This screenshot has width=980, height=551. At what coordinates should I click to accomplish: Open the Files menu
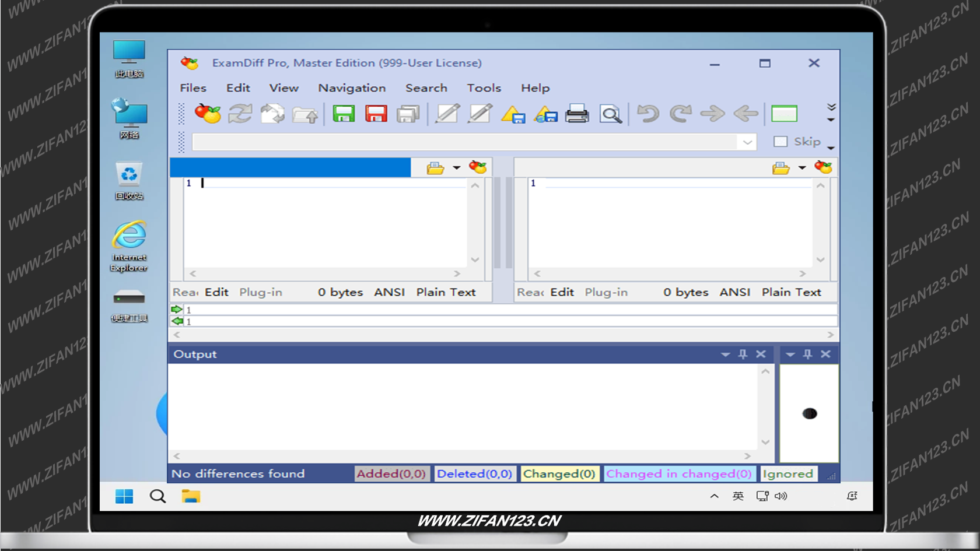pos(193,88)
